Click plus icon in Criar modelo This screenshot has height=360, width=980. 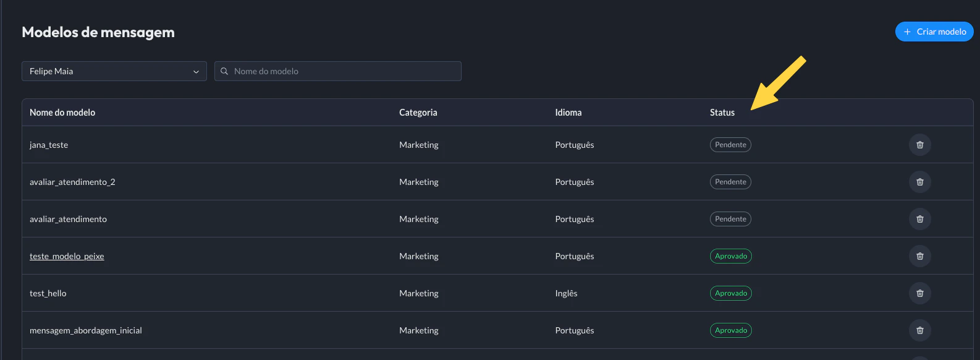(907, 32)
